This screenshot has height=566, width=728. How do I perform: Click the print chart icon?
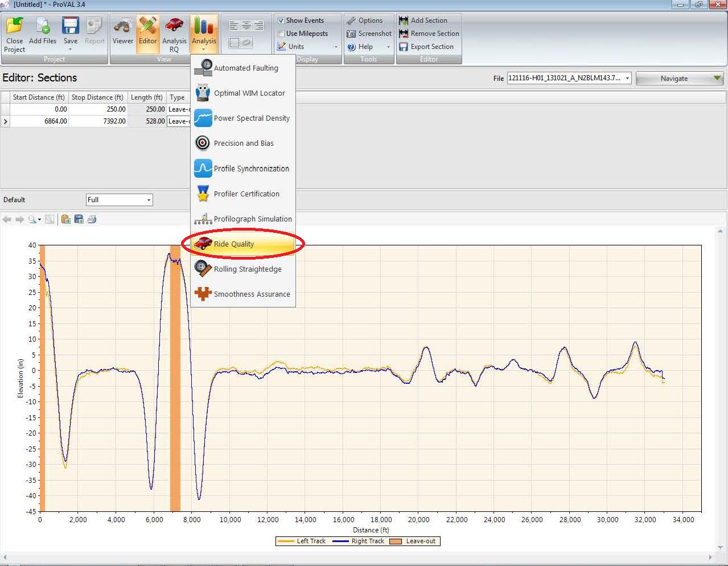pyautogui.click(x=92, y=219)
